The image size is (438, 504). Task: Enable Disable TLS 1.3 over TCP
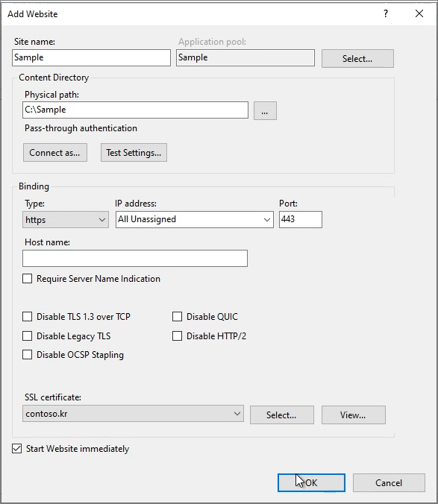coord(28,317)
